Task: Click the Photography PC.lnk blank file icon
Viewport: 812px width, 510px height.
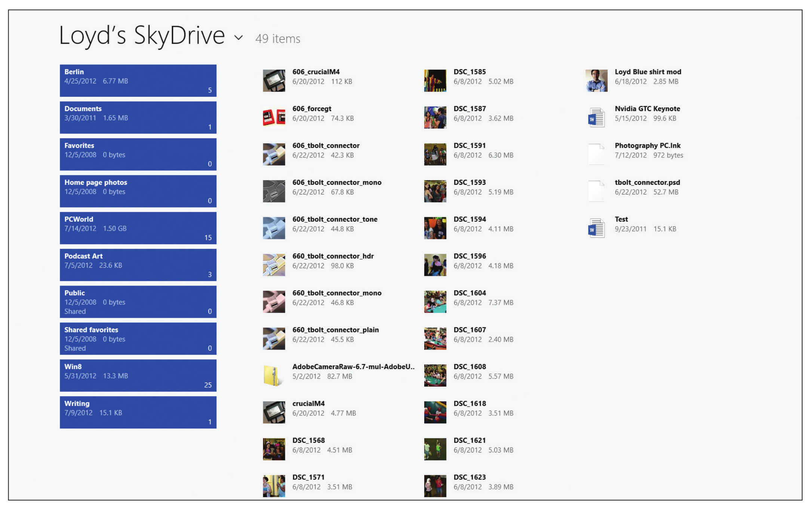Action: (596, 154)
